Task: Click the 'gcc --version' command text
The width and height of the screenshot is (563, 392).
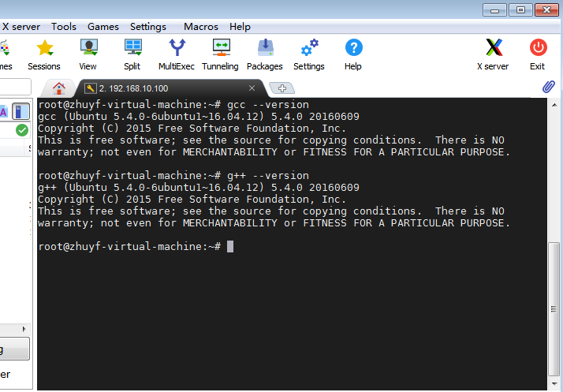Action: coord(268,105)
